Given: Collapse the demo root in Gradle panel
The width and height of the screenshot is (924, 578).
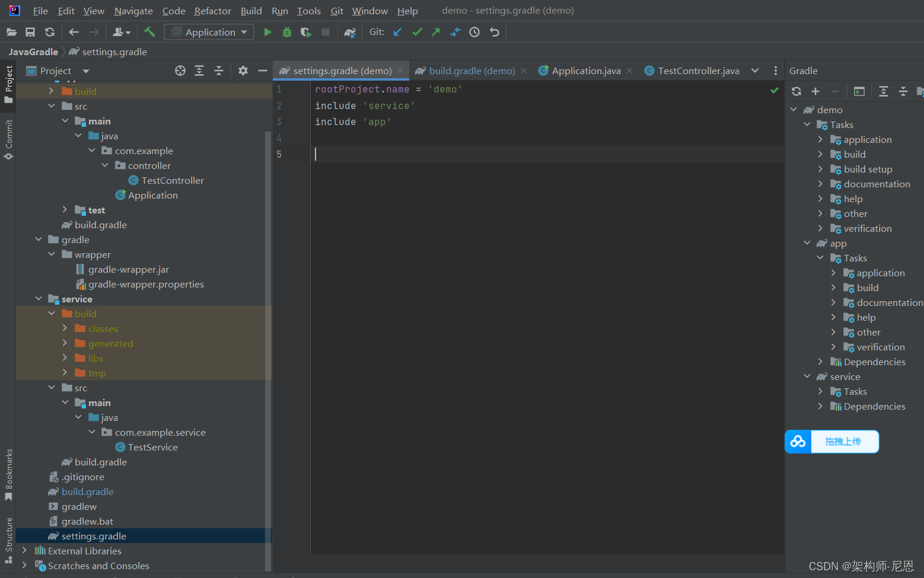Looking at the screenshot, I should coord(794,109).
